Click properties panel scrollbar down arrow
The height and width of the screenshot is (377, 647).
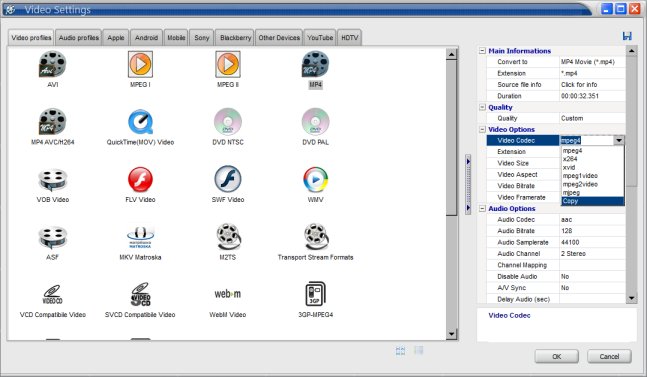tap(631, 298)
